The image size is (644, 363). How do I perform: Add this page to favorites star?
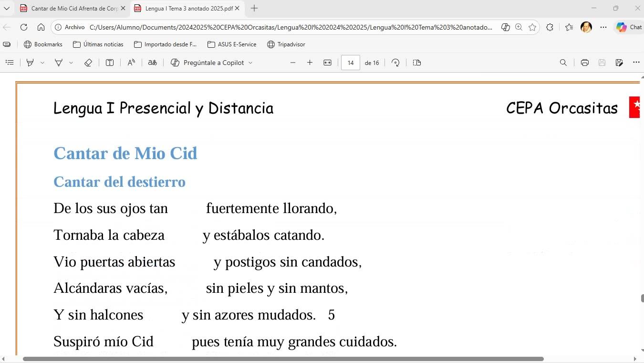coord(532,27)
